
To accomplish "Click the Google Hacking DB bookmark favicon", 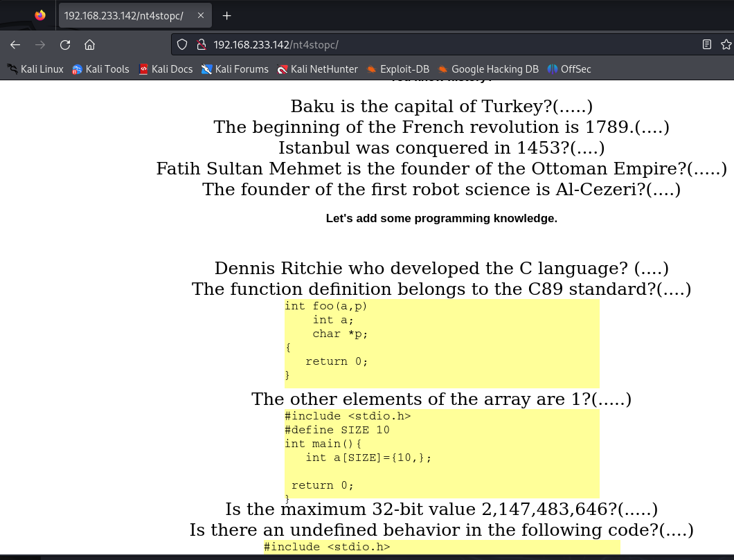I will [x=442, y=69].
